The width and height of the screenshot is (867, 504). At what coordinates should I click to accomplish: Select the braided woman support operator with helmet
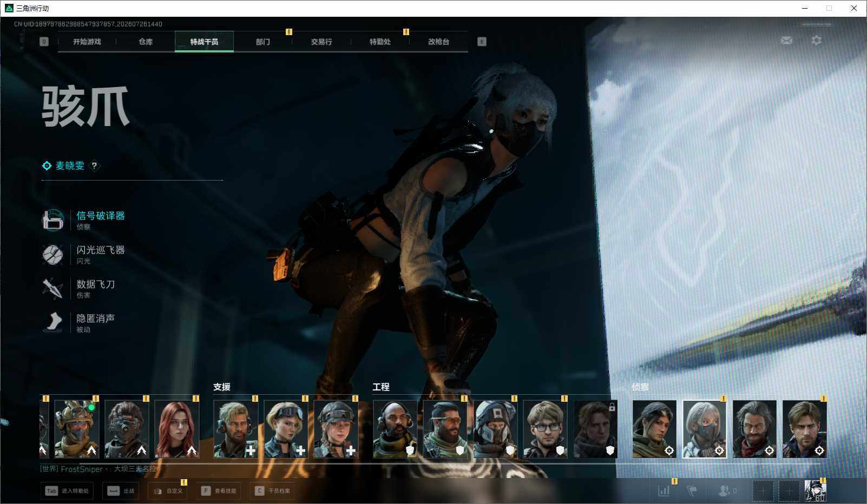(x=336, y=429)
